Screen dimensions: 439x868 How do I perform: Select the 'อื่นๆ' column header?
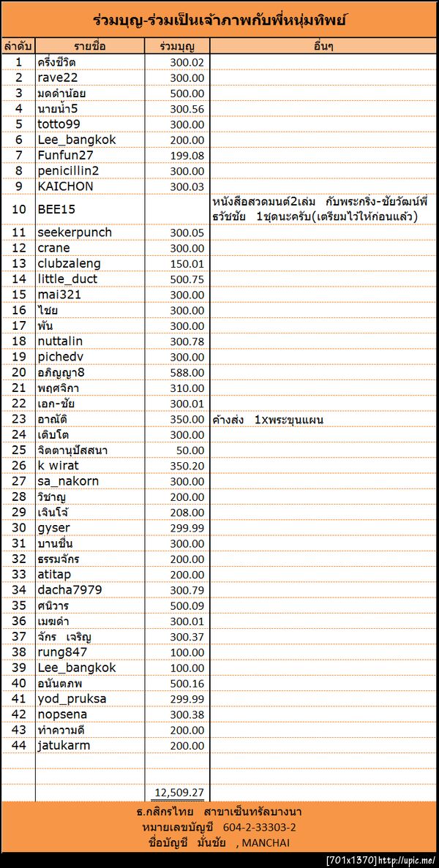[323, 46]
